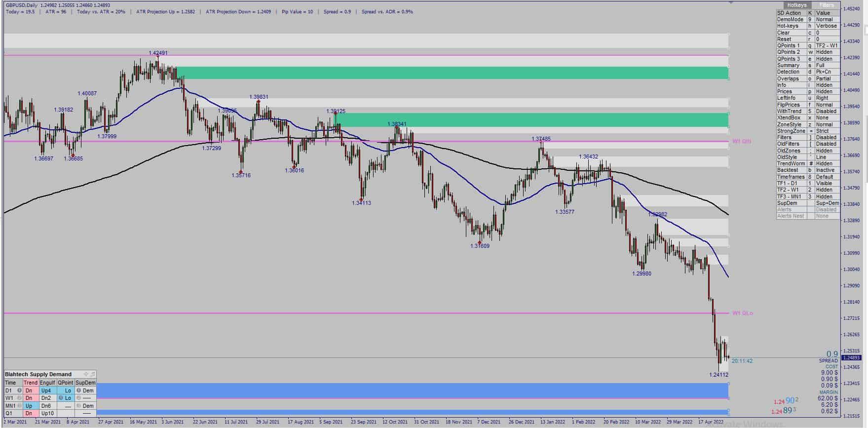Viewport: 868px width, 428px height.
Task: Click the SupDem Sup+Dem value
Action: click(x=827, y=203)
